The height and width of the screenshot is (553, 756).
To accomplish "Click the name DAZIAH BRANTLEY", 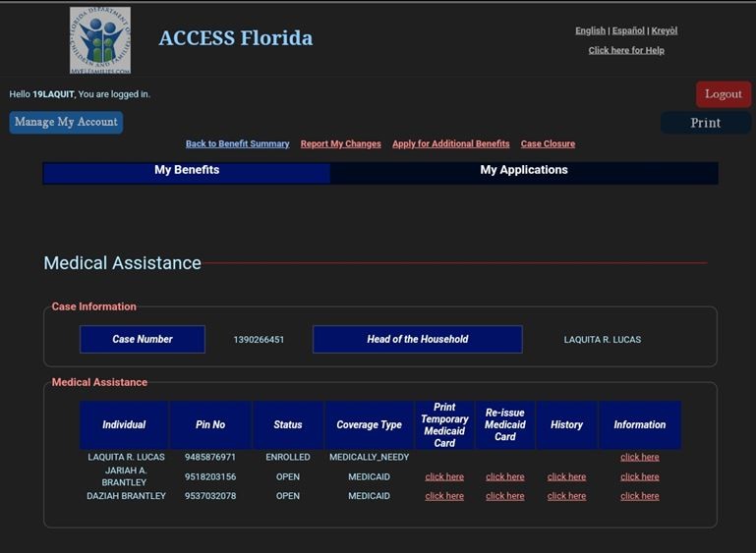I will tap(126, 496).
